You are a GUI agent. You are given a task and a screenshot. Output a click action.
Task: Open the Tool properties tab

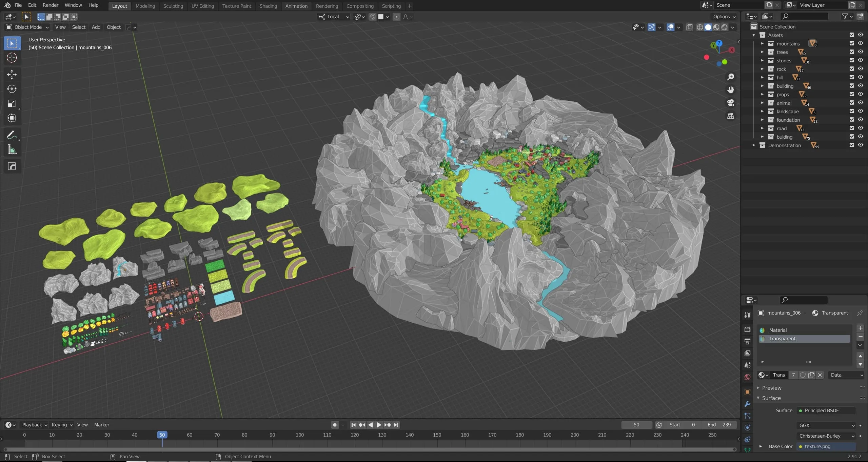[747, 315]
